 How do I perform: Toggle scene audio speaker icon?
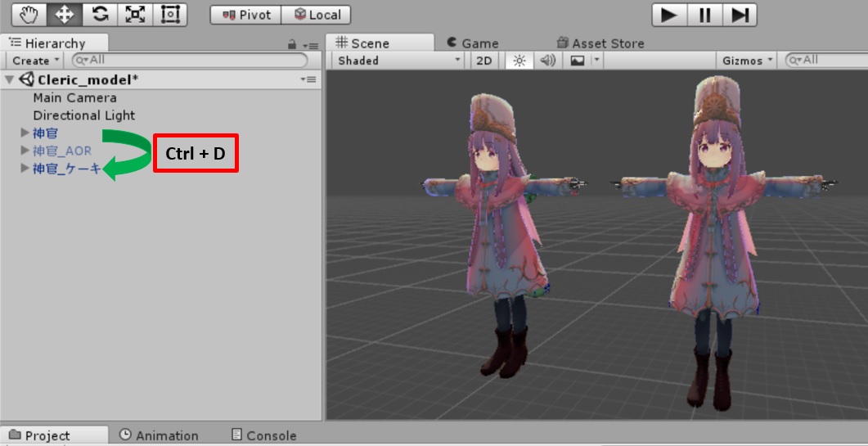547,61
